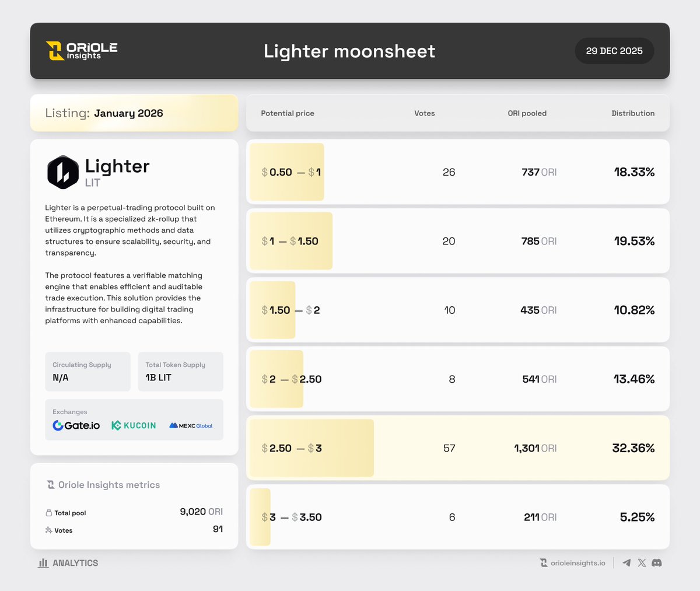The image size is (700, 591).
Task: Open the Distribution column header
Action: [633, 113]
